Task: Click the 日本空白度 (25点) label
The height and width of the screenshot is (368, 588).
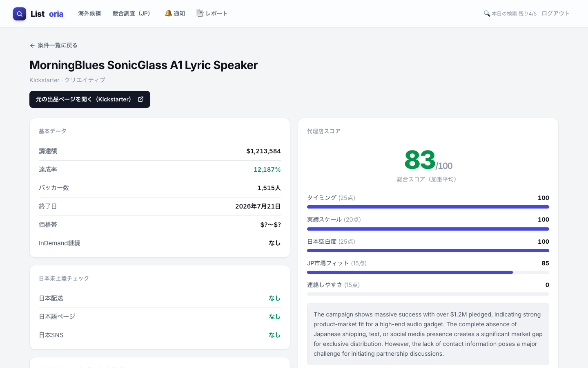Action: click(331, 242)
